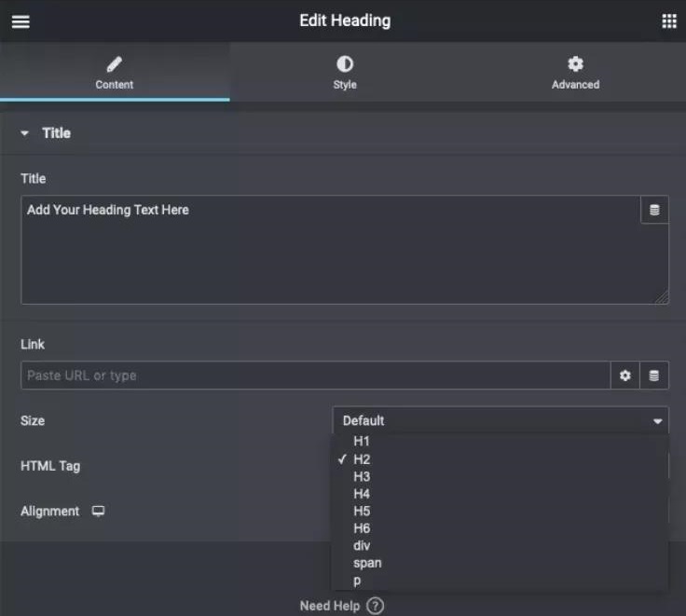
Task: Open the widgets grid panel
Action: tap(668, 21)
